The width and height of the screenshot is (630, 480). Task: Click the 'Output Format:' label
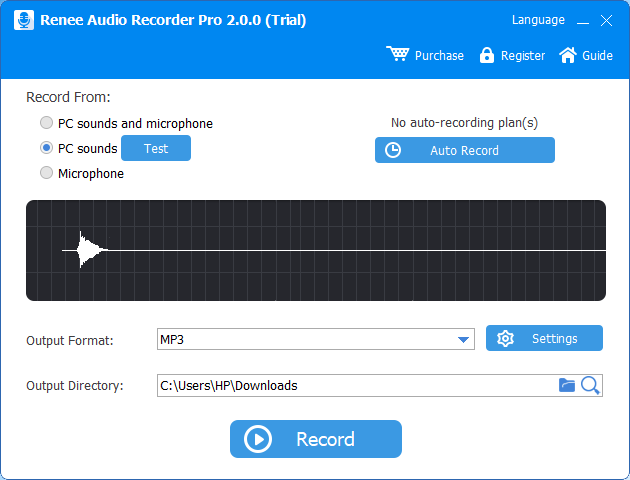point(70,341)
